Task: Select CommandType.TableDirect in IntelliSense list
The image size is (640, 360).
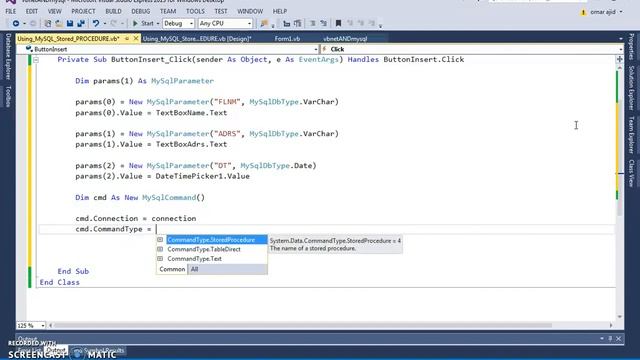Action: click(211, 249)
